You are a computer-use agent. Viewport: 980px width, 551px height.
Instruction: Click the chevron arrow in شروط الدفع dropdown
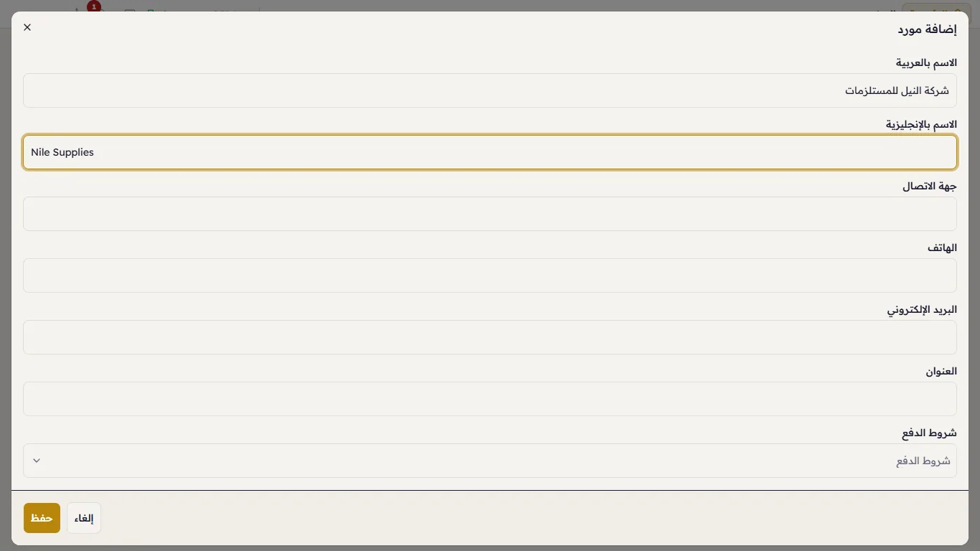pos(37,461)
